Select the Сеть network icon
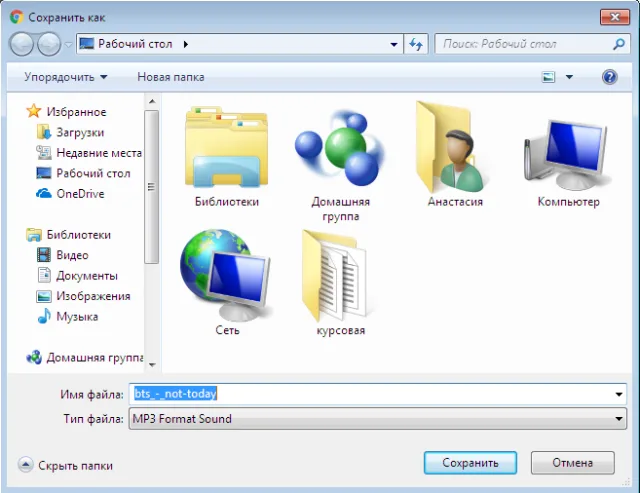 click(227, 282)
